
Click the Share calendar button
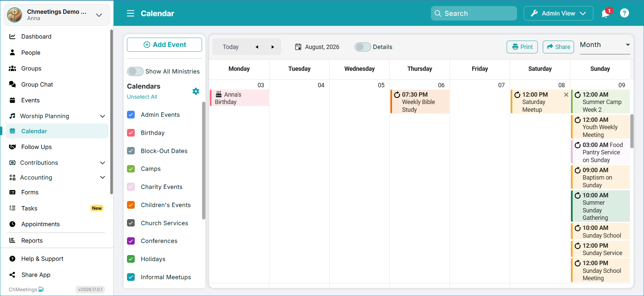(x=558, y=47)
